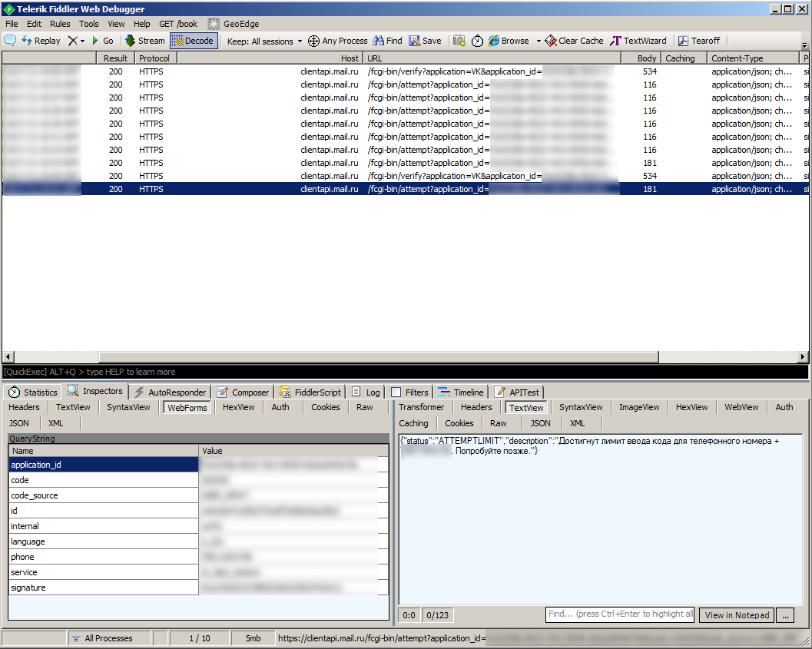Open the AutoResponder tab
The width and height of the screenshot is (812, 649).
point(171,392)
